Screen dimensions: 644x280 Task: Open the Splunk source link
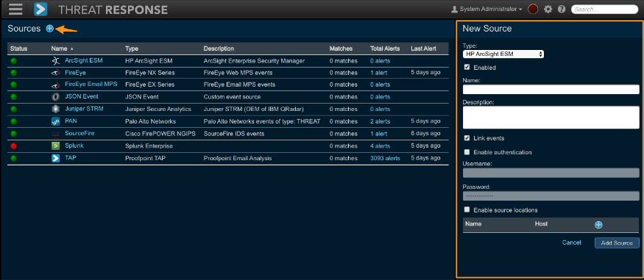74,146
